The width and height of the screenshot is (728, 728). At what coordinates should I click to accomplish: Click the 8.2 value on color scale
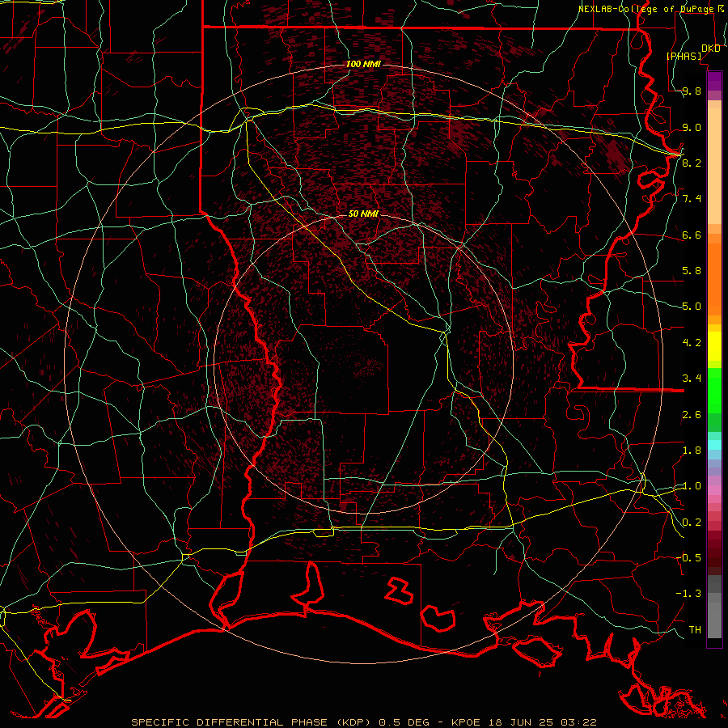pos(692,163)
